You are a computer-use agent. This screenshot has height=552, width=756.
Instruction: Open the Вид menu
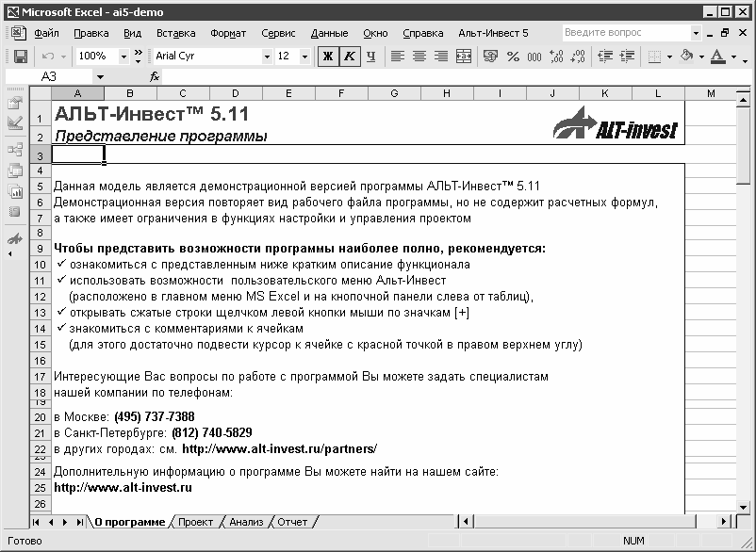click(x=132, y=33)
